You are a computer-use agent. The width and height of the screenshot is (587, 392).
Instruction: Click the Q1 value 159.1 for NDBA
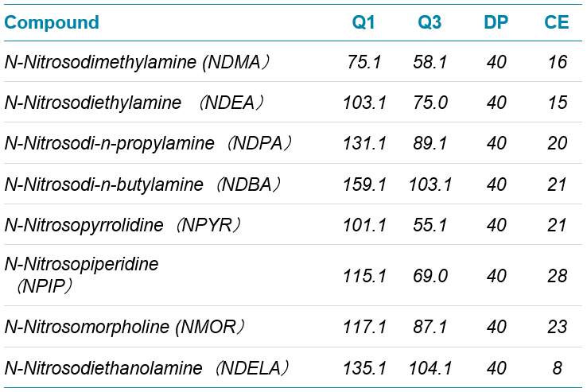[x=364, y=184]
